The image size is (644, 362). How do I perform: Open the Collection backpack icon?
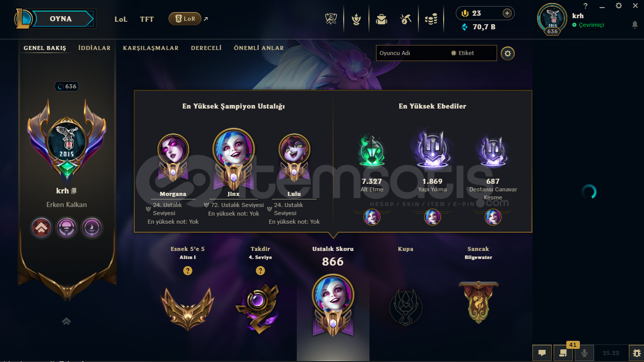pyautogui.click(x=381, y=19)
